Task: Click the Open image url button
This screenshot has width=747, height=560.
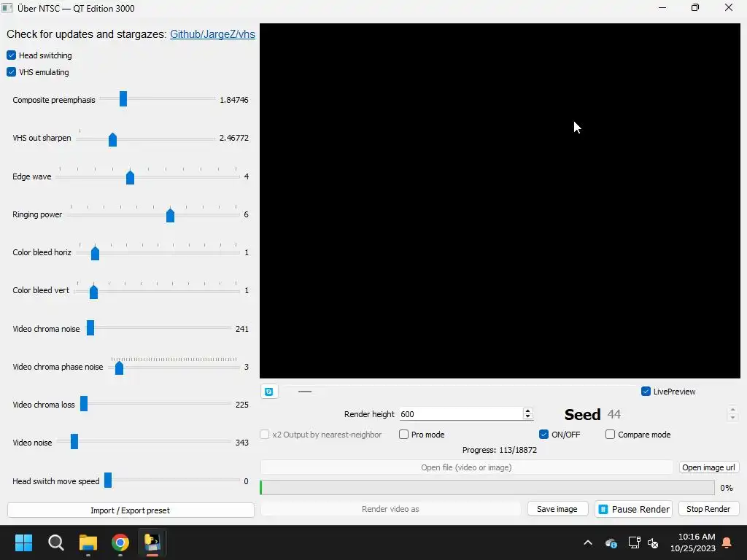Action: pos(708,467)
